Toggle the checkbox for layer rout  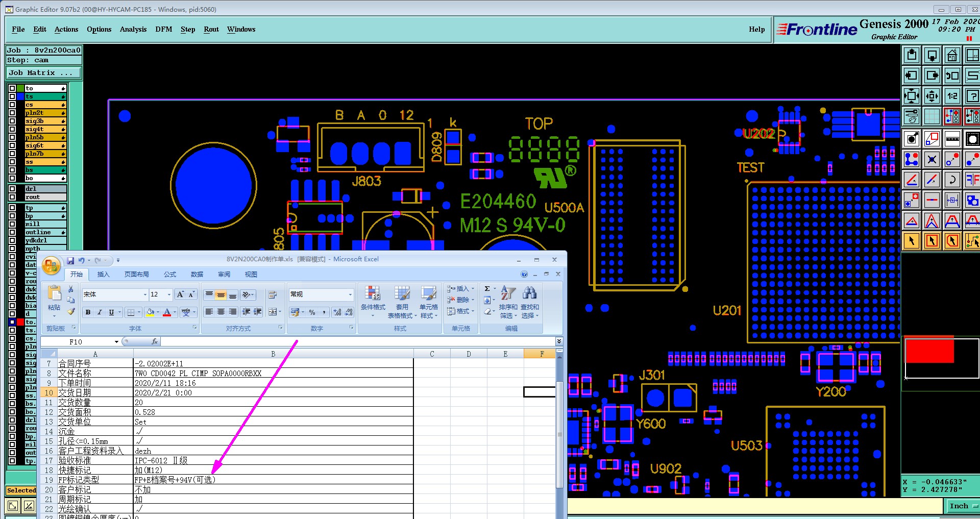coord(12,197)
